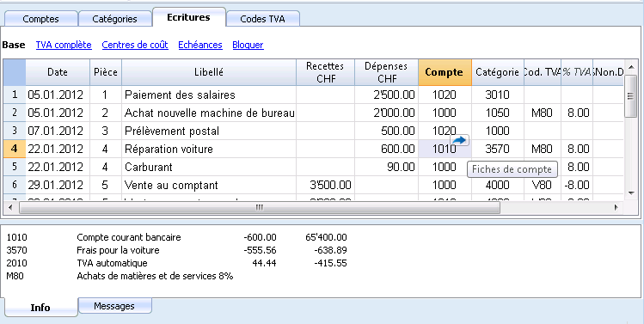This screenshot has height=324, width=644.
Task: Click 'Achat nouvelle machine de bureau' cell
Action: point(209,113)
